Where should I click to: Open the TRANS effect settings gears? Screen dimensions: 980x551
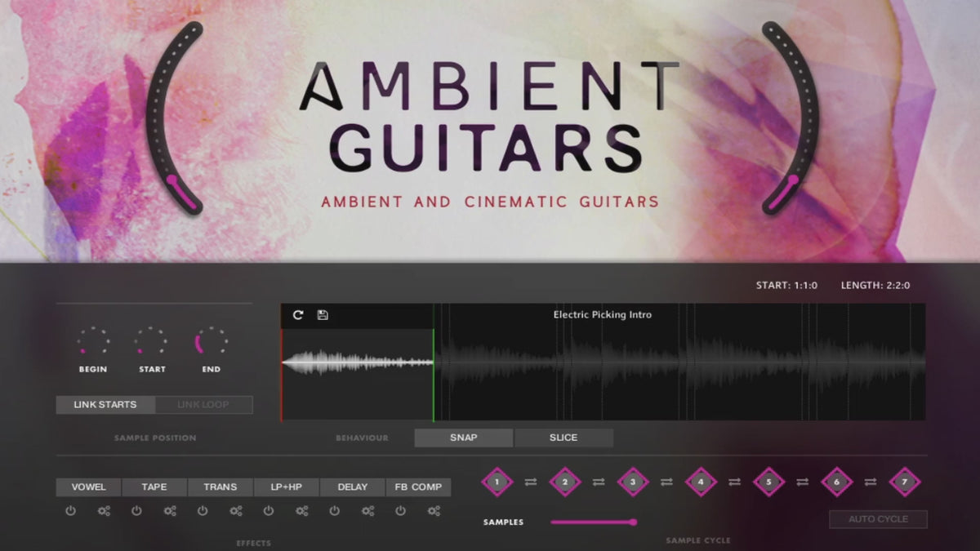(236, 511)
